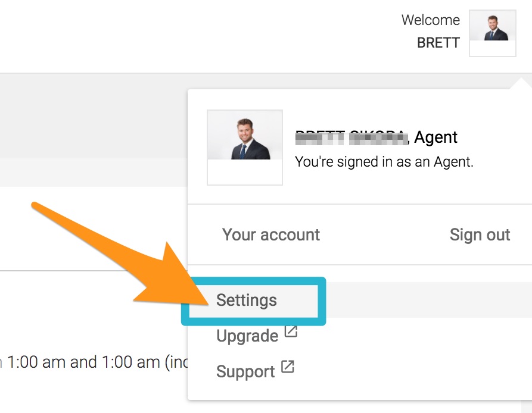
Task: Click the "1:00 am and 1:00 am" text
Action: 83,362
